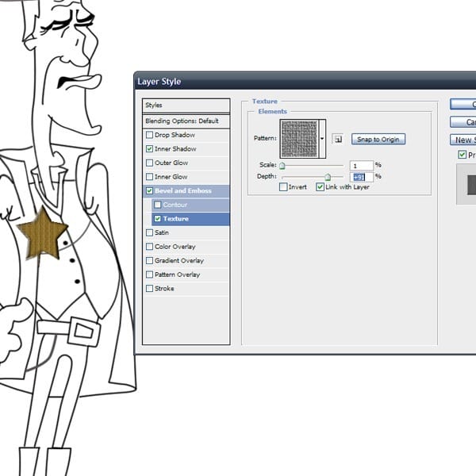Uncheck the Texture checkbox
This screenshot has width=476, height=476.
158,219
